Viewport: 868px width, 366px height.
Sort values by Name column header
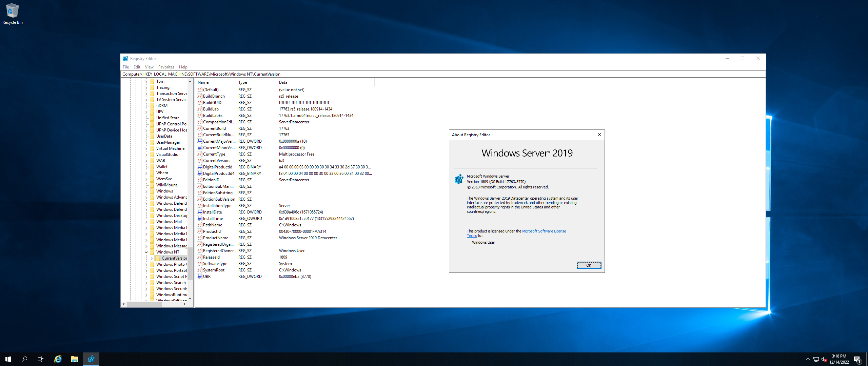point(216,82)
